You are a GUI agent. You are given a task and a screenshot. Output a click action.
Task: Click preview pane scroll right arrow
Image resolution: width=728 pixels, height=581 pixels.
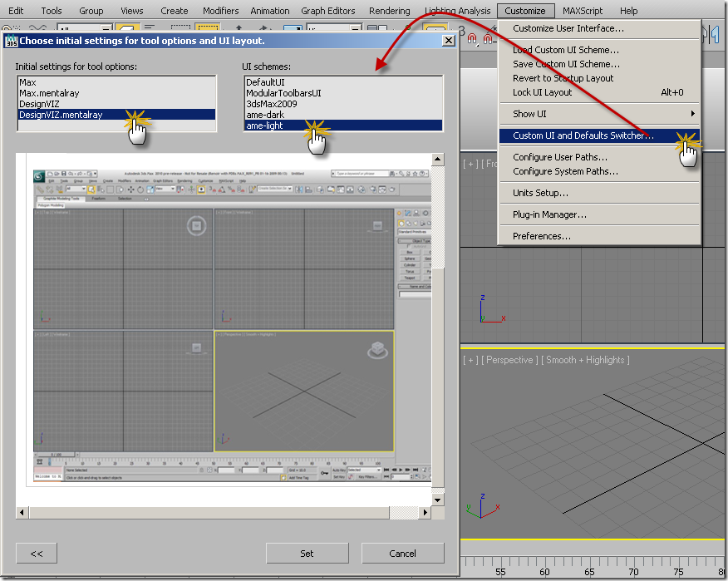425,512
